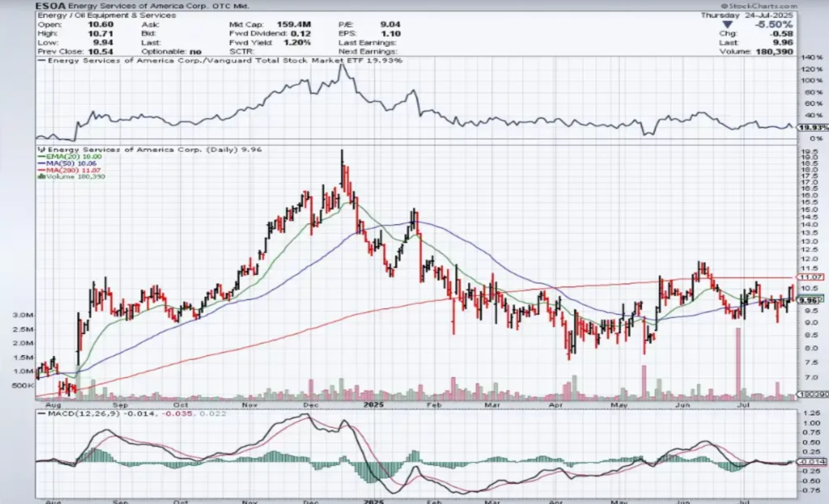Click the '2025' year label on the price panel date axis
This screenshot has width=829, height=504.
coord(373,405)
